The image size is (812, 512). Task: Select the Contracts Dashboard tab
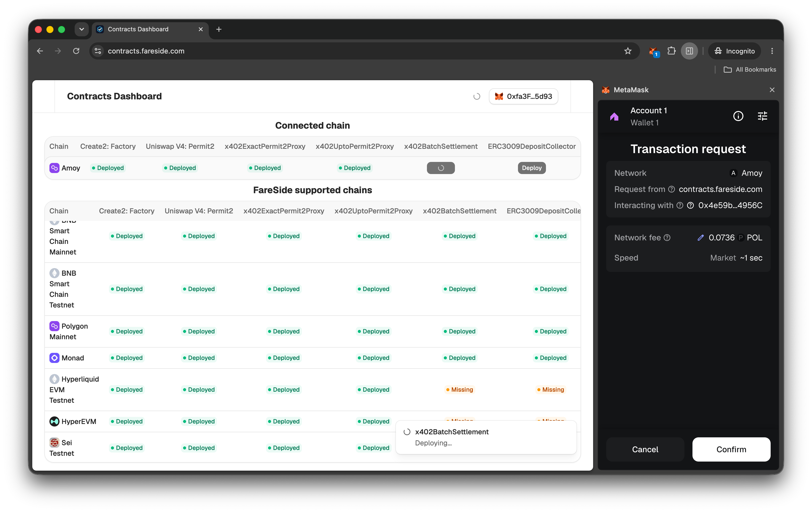click(150, 29)
